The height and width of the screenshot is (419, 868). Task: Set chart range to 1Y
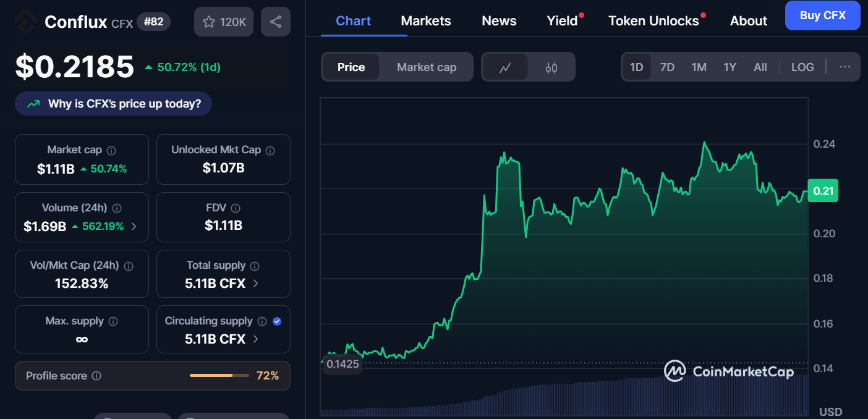[730, 67]
